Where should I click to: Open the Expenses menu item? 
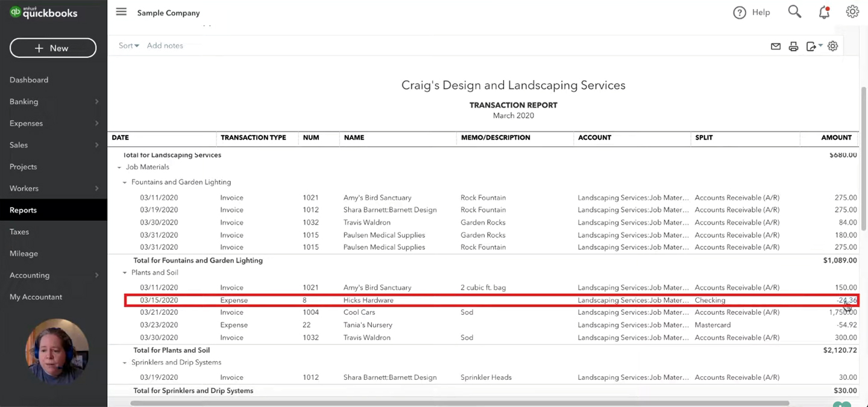click(x=26, y=123)
